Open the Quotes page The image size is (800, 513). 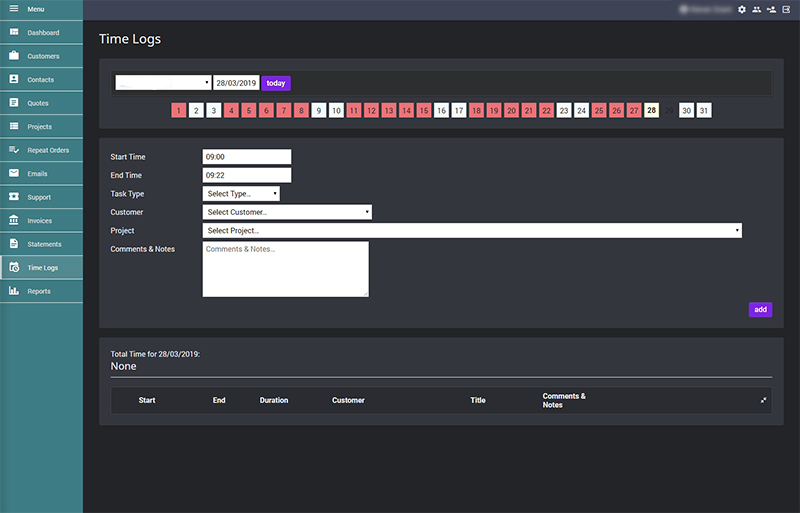(x=41, y=103)
